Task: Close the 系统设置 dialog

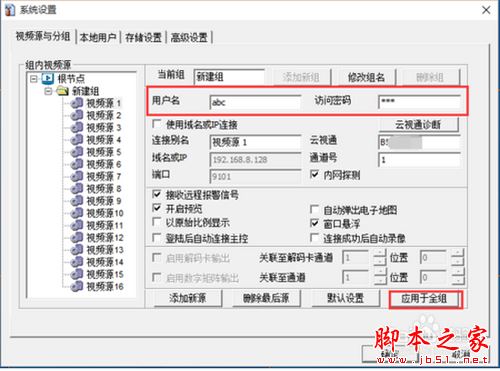Action: point(486,10)
